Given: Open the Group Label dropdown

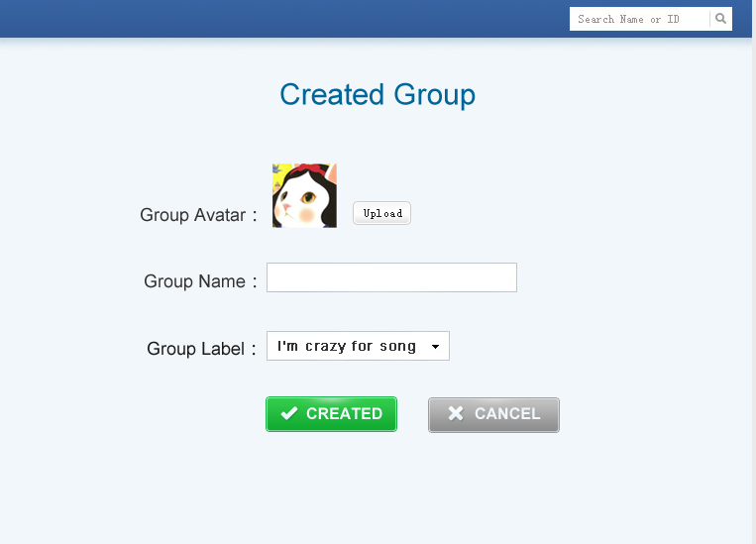Looking at the screenshot, I should (x=358, y=346).
